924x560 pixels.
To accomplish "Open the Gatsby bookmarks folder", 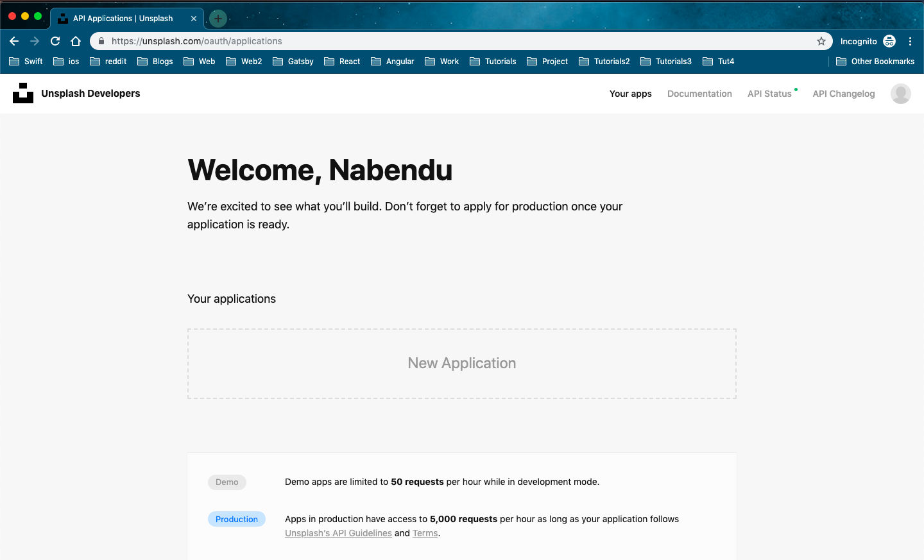I will point(293,62).
